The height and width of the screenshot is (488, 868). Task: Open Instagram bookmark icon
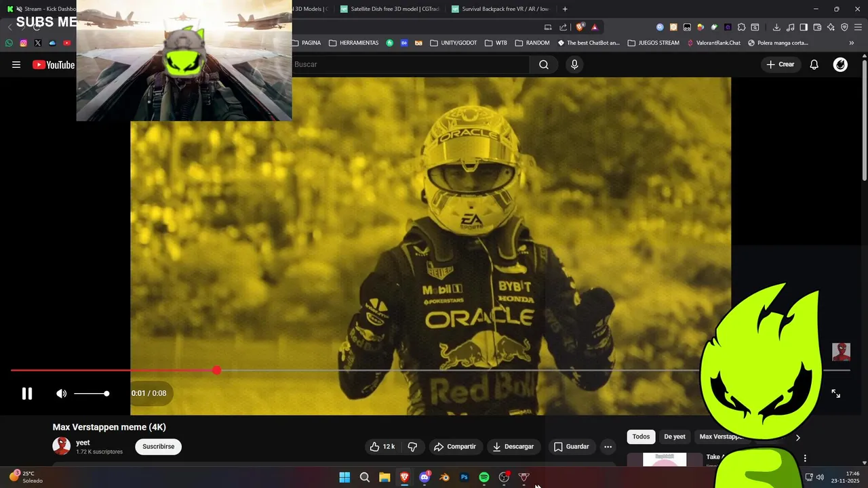pos(23,43)
